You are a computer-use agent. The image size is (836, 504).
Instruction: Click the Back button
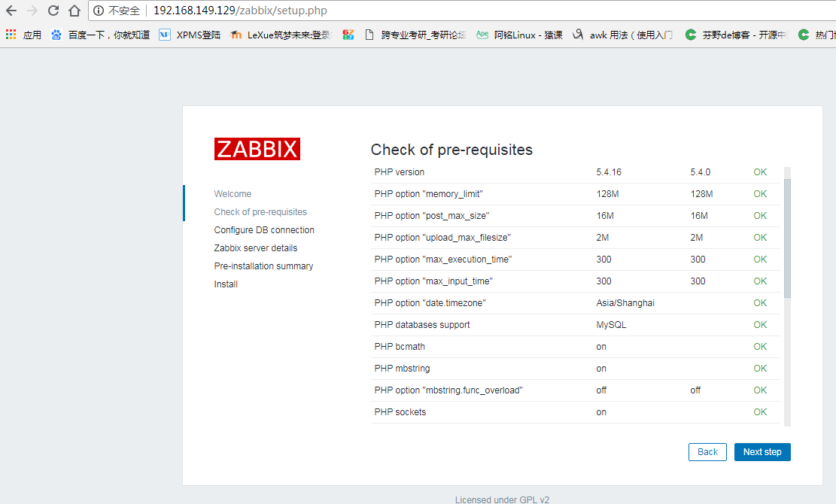pos(707,452)
